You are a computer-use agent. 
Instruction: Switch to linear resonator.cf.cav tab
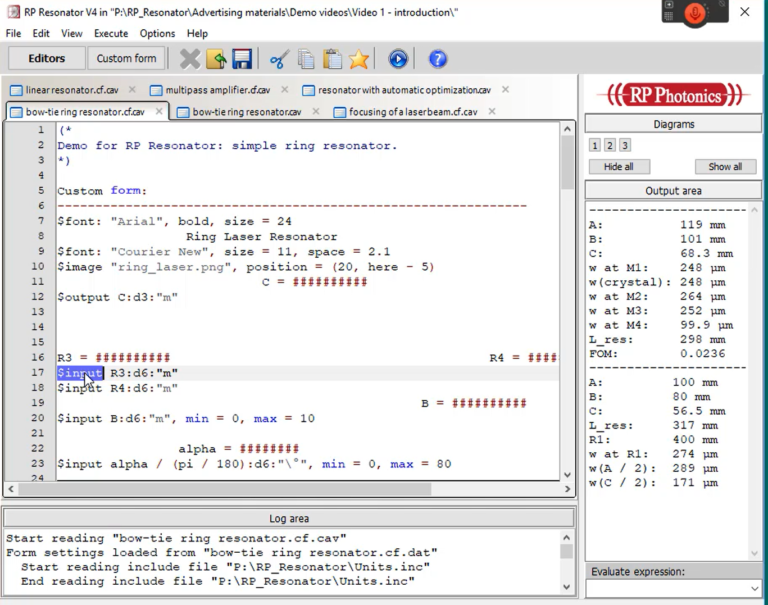coord(72,90)
